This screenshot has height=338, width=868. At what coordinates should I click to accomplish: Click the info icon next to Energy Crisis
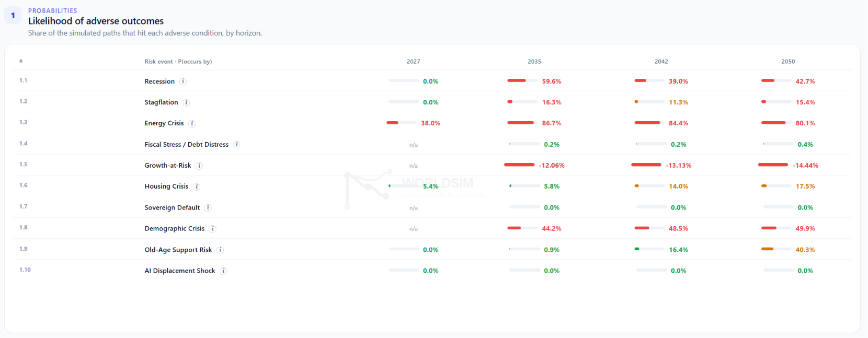point(192,123)
